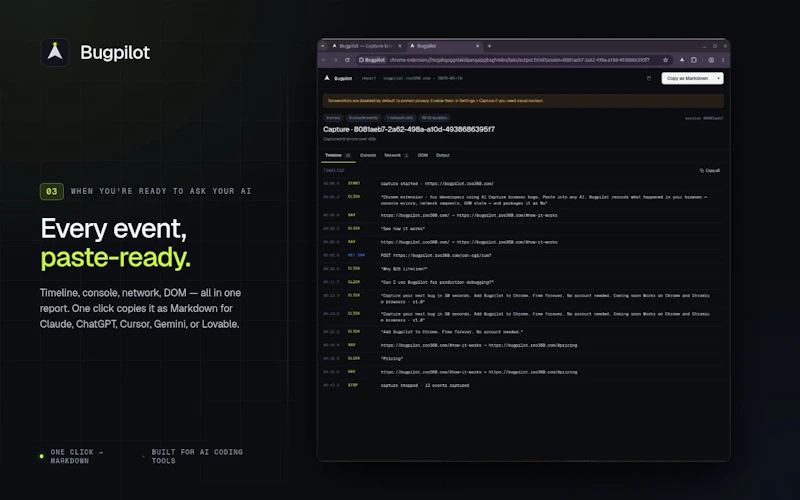Switch to the Output tab
The image size is (800, 500).
click(442, 155)
